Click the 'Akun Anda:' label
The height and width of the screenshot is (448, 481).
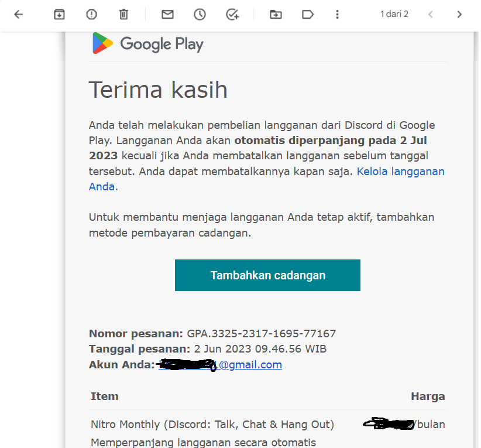pos(122,364)
